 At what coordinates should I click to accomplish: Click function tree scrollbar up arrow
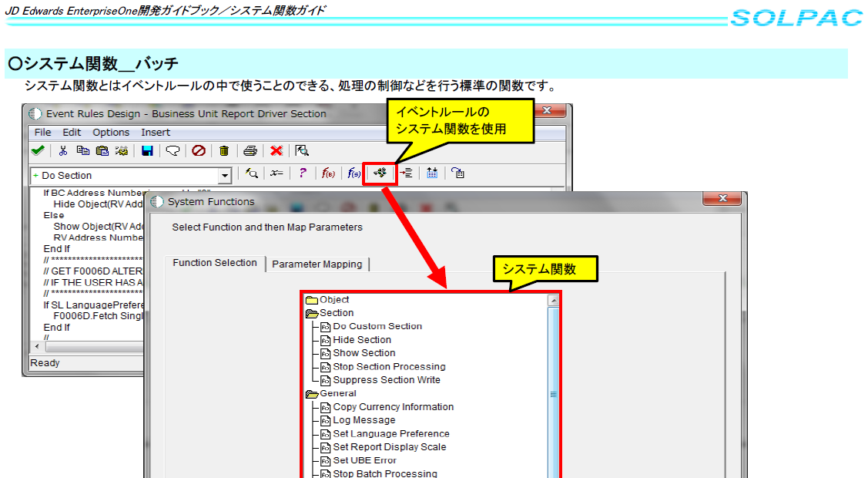pyautogui.click(x=554, y=301)
